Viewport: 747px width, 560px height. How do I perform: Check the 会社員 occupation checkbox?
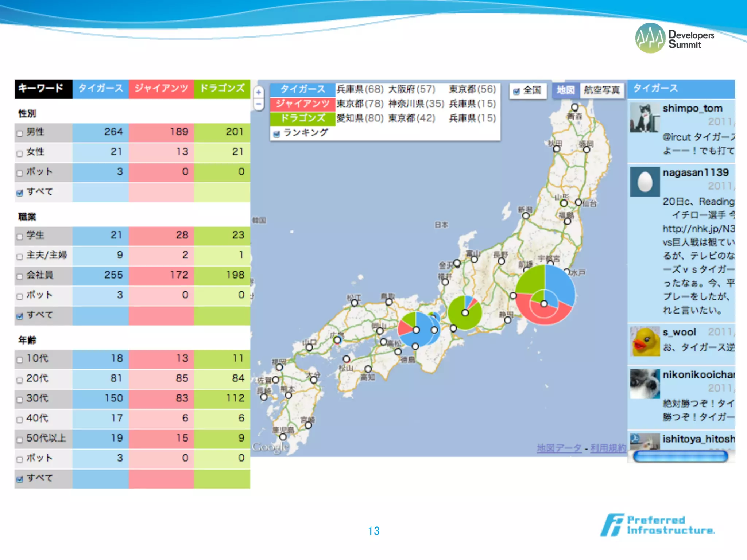tap(20, 277)
